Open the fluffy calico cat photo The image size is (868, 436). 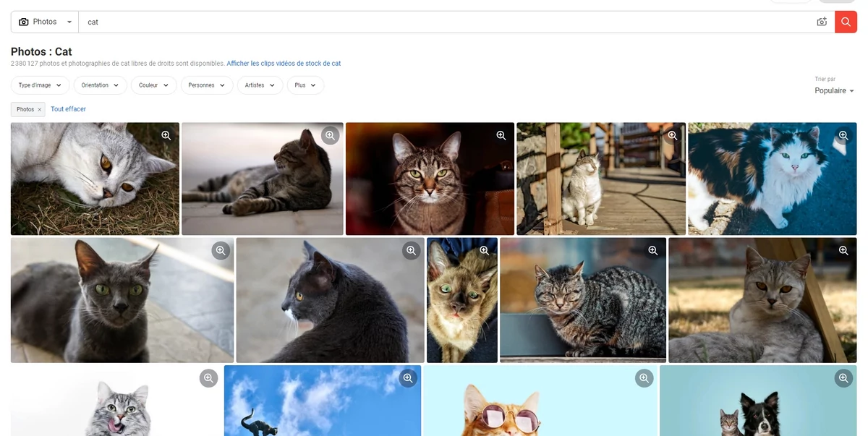773,179
